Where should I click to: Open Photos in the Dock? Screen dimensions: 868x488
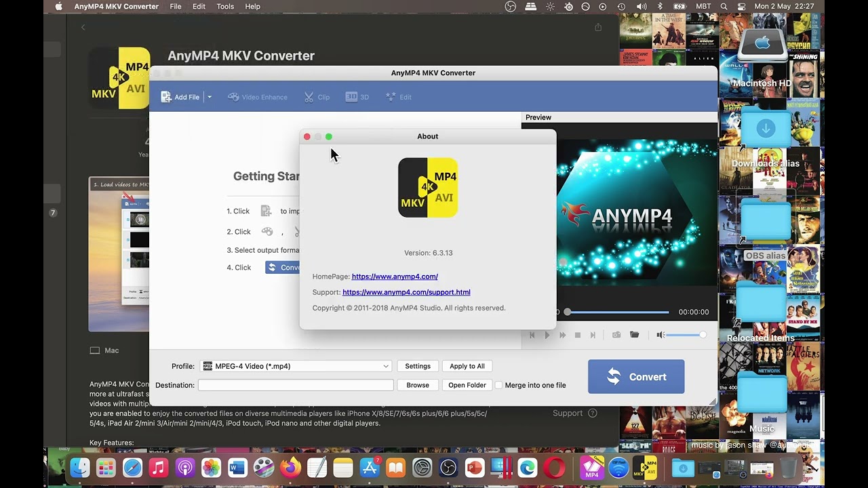[x=211, y=468]
